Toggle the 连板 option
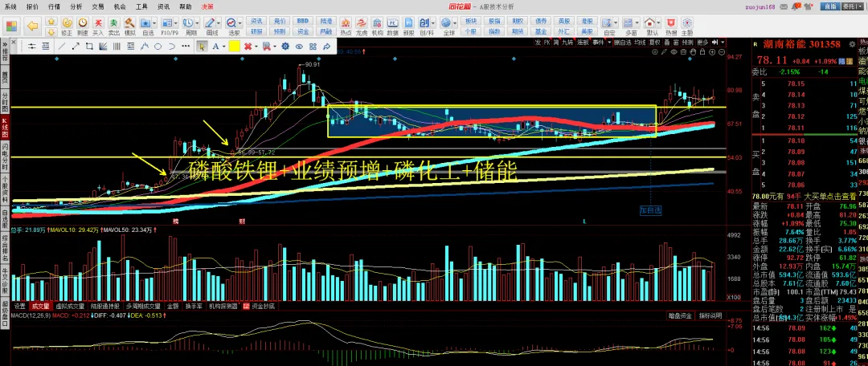868x366 pixels. click(583, 42)
